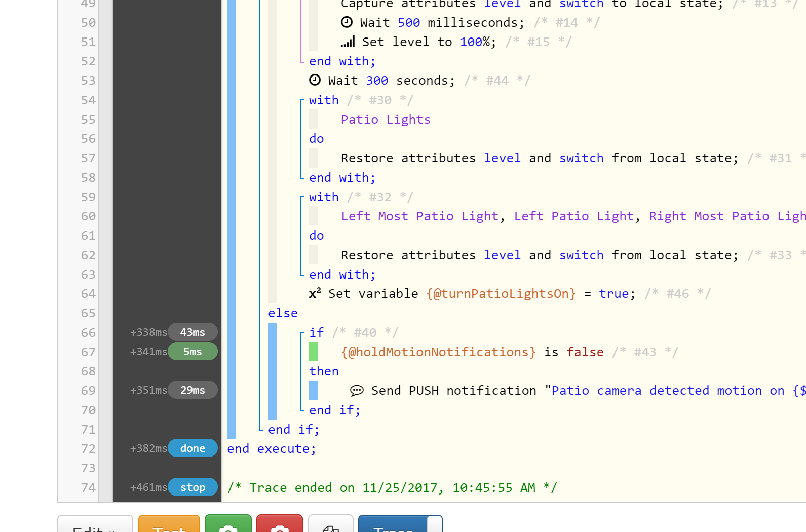Click the orange Test button

[169, 524]
